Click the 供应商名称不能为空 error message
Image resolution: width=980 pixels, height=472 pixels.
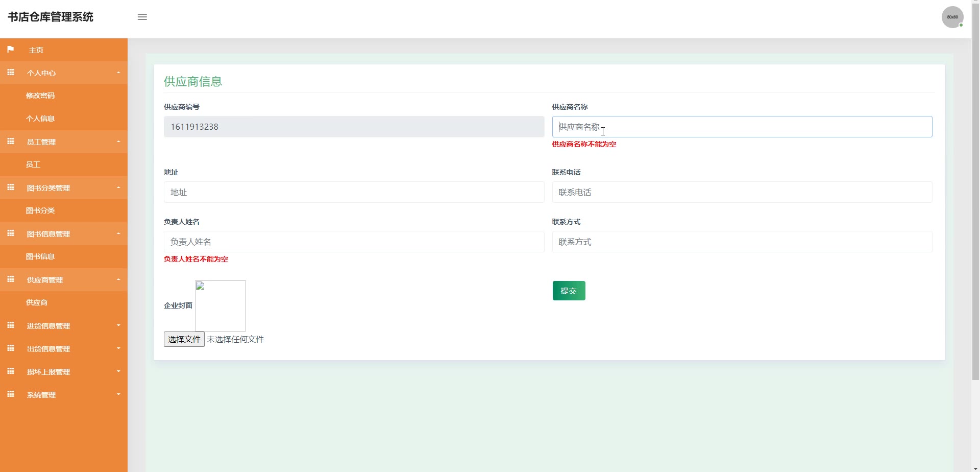584,144
